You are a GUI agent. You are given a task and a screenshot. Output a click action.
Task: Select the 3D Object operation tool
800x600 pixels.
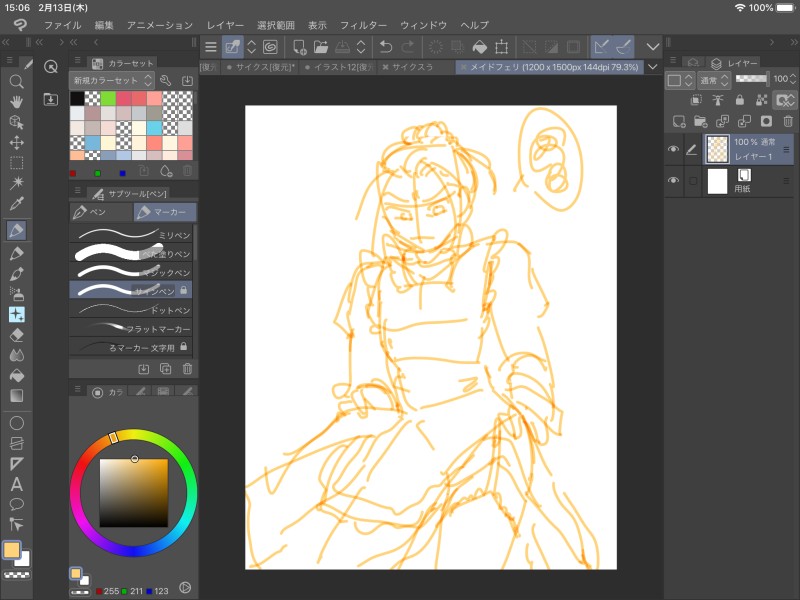[16, 122]
